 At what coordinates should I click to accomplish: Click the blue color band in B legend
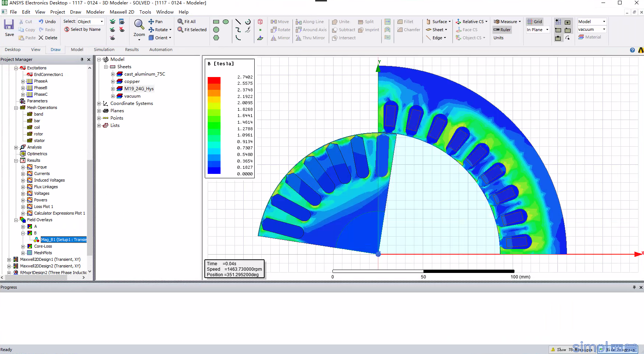(214, 171)
